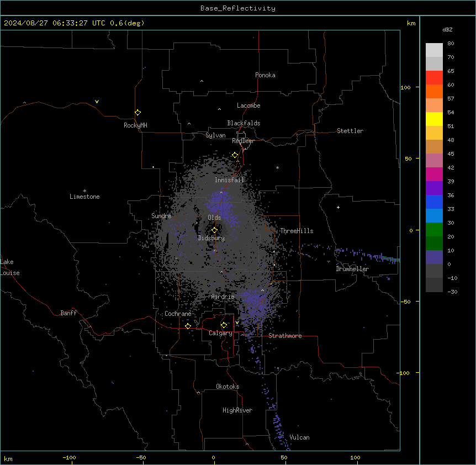The height and width of the screenshot is (465, 476).
Task: Click the yellow diamond marker above Calgary
Action: click(224, 325)
